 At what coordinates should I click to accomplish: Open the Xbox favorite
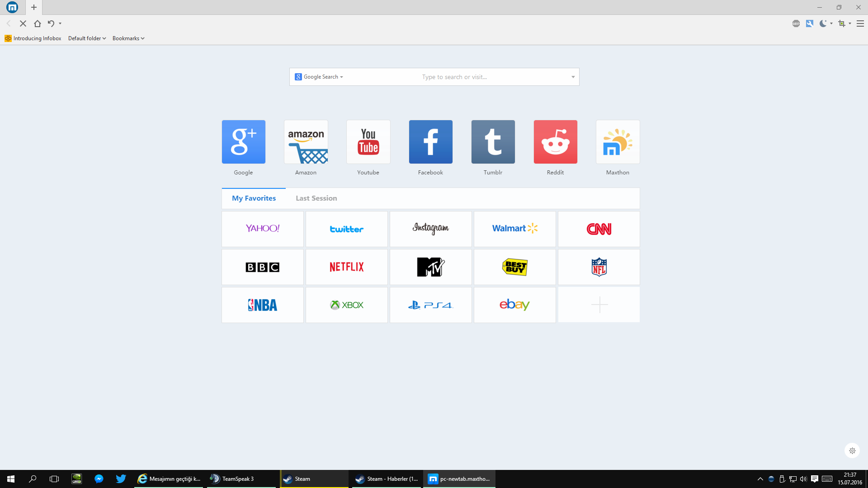(347, 305)
